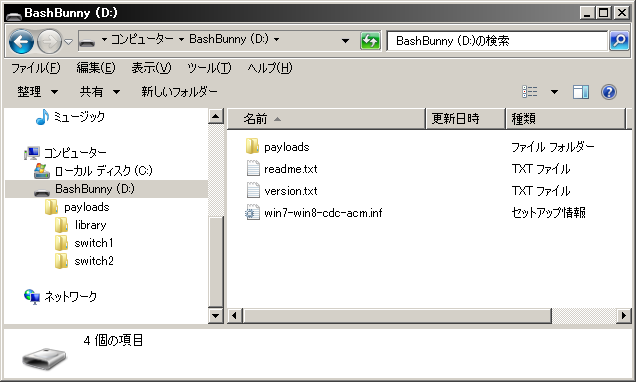
Task: Expand the arrow after コンピューター in the breadcrumb
Action: 181,39
